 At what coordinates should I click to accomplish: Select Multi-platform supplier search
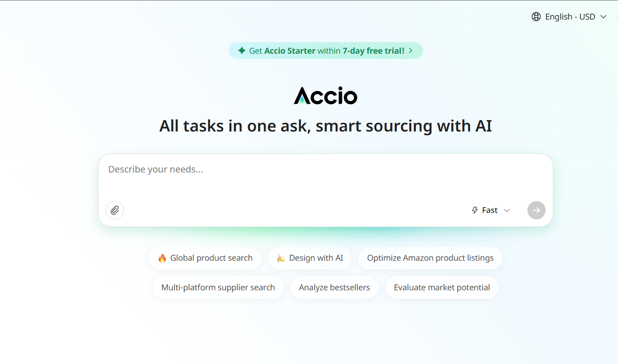[x=218, y=287]
